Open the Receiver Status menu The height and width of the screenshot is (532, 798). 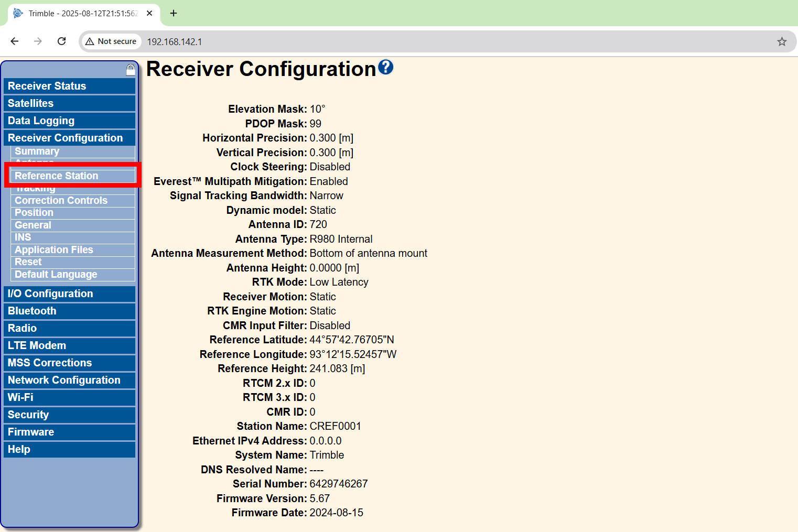click(x=47, y=86)
